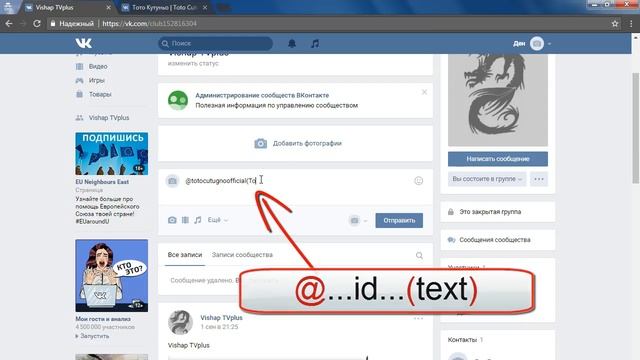Click the post author avatar of Vishap TVplus
640x360 pixels.
coord(180,322)
